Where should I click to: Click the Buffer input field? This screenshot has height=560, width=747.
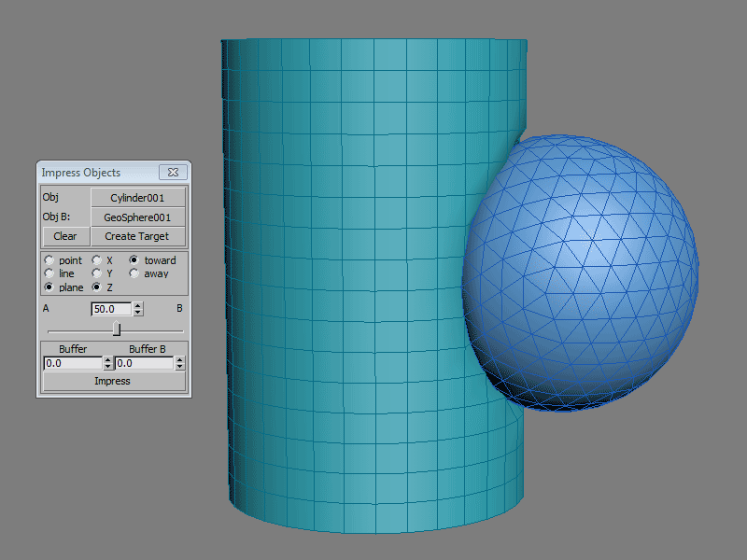[x=72, y=363]
